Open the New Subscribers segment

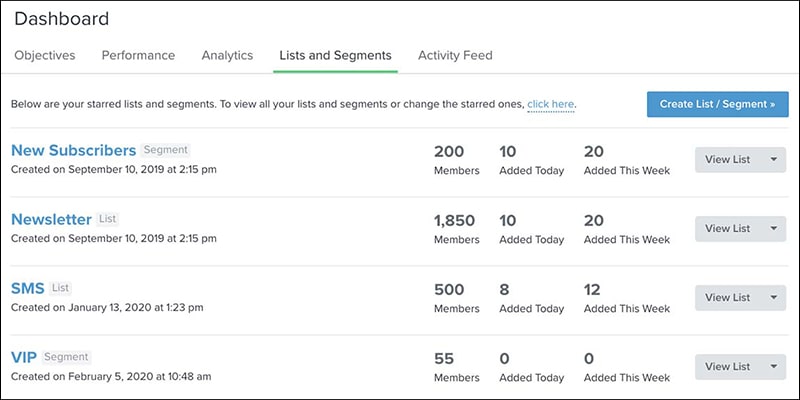tap(73, 151)
